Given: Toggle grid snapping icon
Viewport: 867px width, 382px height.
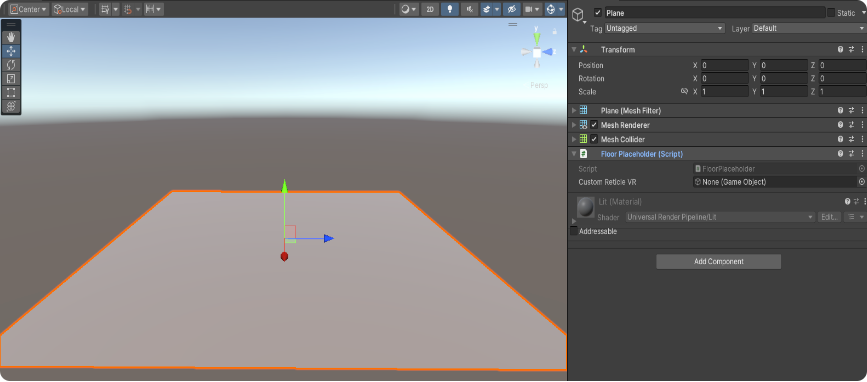Looking at the screenshot, I should pos(128,9).
